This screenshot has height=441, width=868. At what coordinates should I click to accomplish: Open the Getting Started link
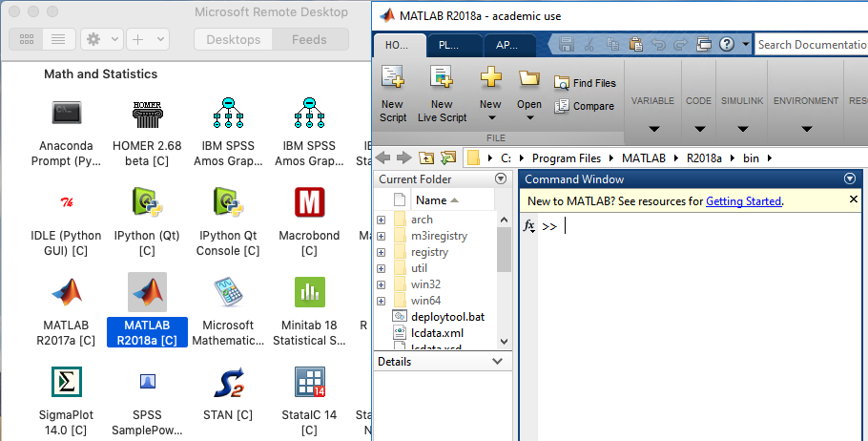coord(743,201)
